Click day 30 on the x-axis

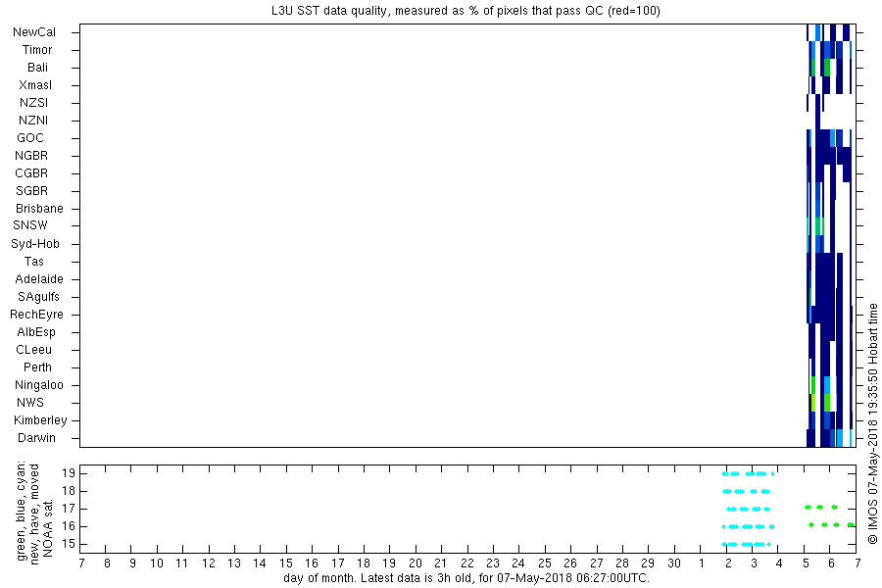tap(674, 563)
